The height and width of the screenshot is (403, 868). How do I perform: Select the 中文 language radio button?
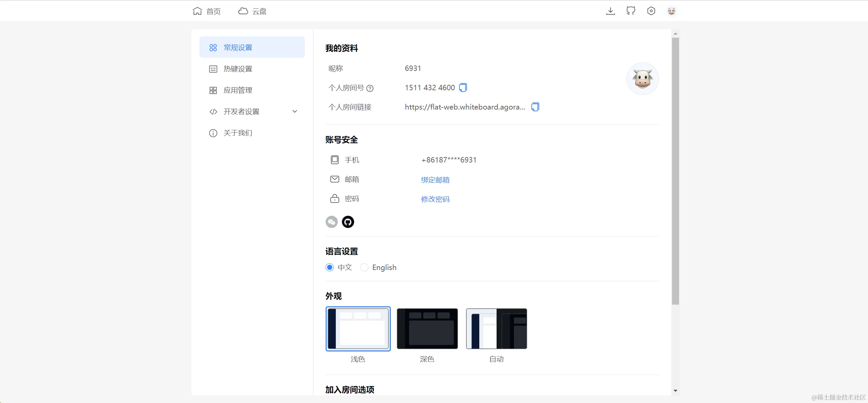coord(329,267)
